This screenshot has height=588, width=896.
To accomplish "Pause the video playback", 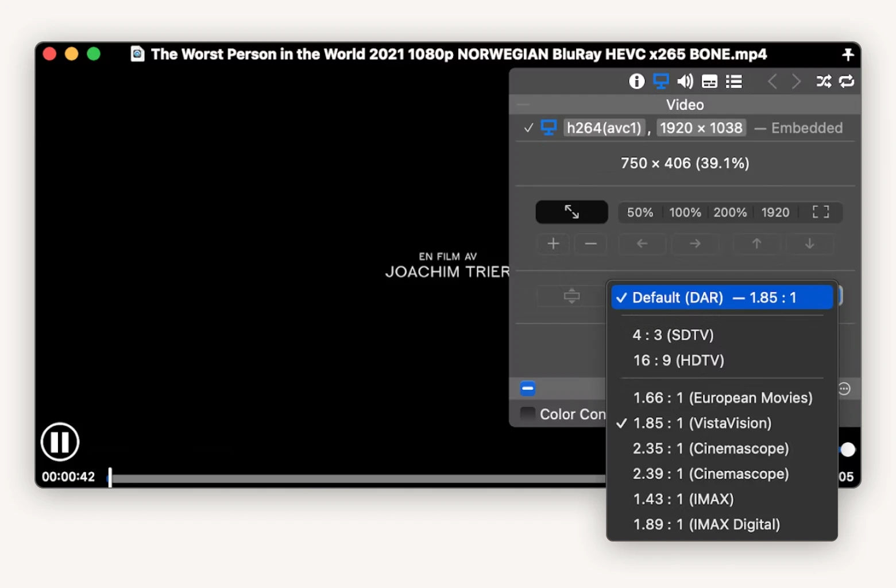I will point(60,442).
